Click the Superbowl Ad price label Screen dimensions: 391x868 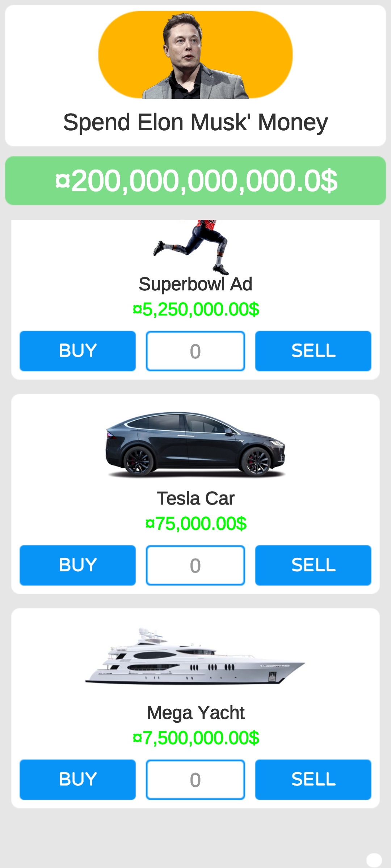tap(196, 310)
